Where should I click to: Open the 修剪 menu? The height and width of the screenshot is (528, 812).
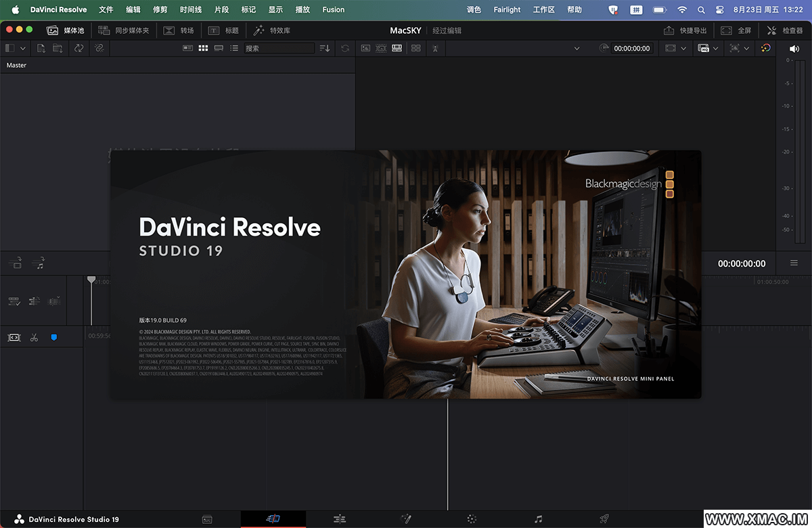click(160, 9)
